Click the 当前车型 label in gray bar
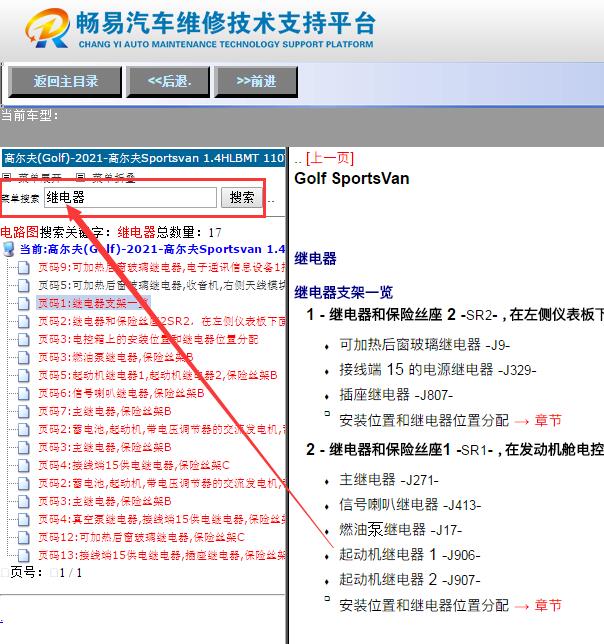This screenshot has width=604, height=644. coord(30,116)
